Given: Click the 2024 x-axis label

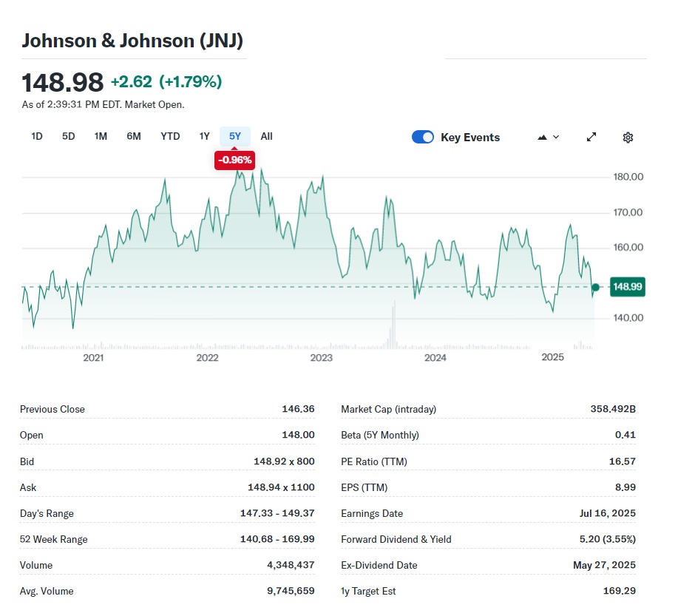Looking at the screenshot, I should [x=435, y=358].
